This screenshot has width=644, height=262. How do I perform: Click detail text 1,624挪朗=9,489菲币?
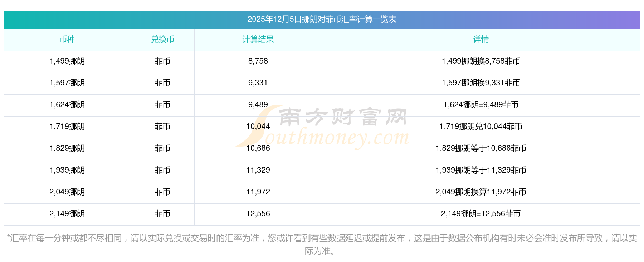coord(481,105)
